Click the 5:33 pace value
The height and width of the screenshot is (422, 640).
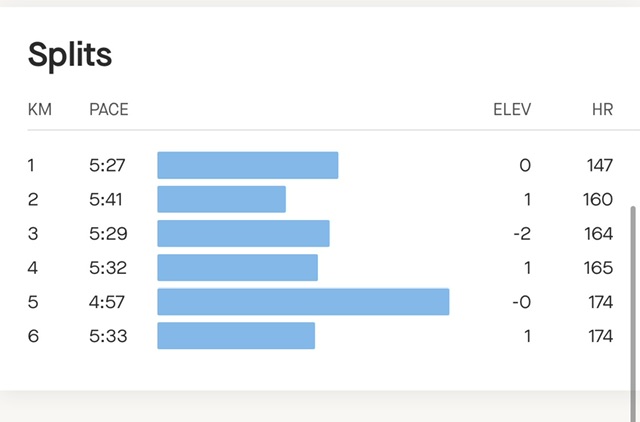pos(107,336)
